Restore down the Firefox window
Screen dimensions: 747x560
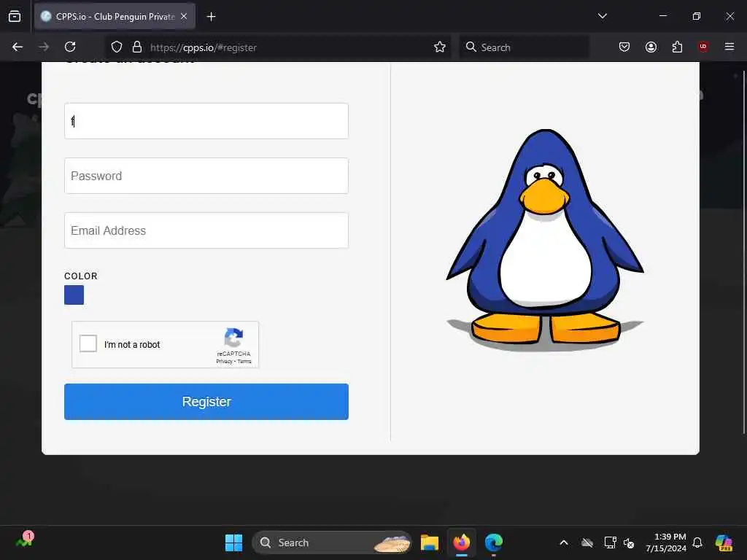click(x=697, y=16)
